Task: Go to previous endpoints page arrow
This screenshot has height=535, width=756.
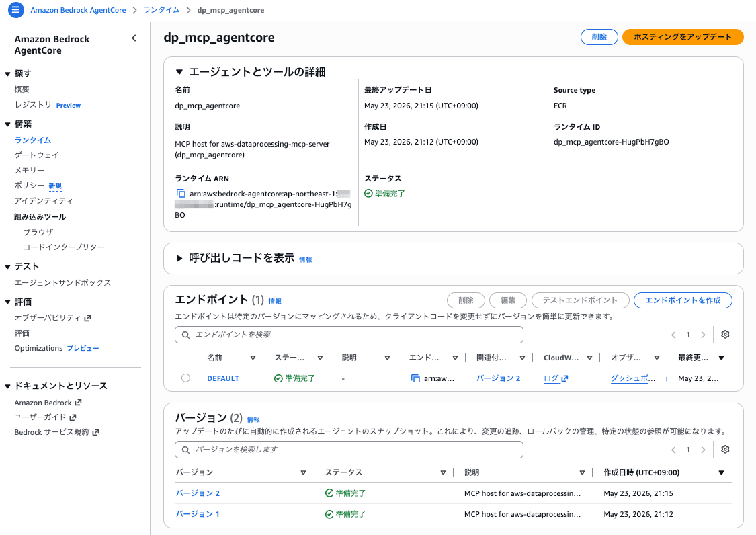Action: click(673, 335)
